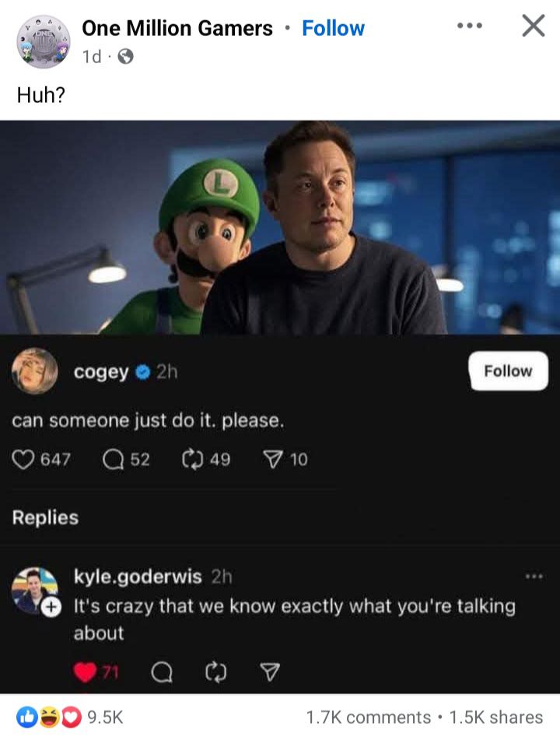Open the Luigi meme image
This screenshot has width=560, height=747.
click(280, 227)
